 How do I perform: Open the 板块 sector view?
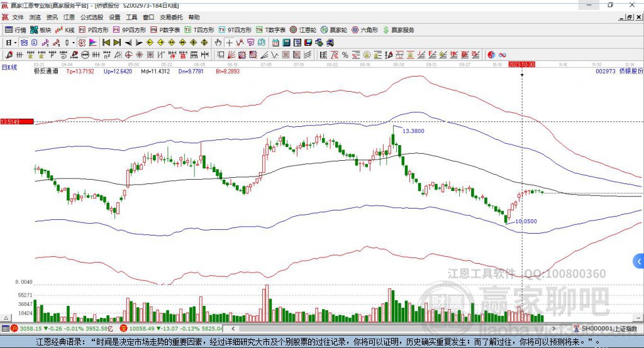click(x=41, y=30)
